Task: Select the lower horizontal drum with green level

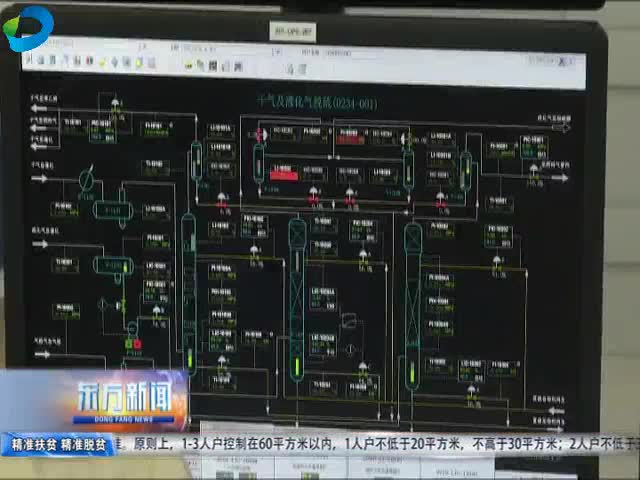Action: 113,266
